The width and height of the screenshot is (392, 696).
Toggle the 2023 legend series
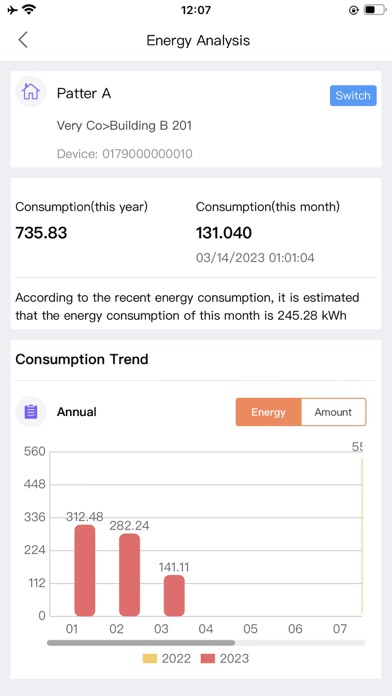pos(224,658)
